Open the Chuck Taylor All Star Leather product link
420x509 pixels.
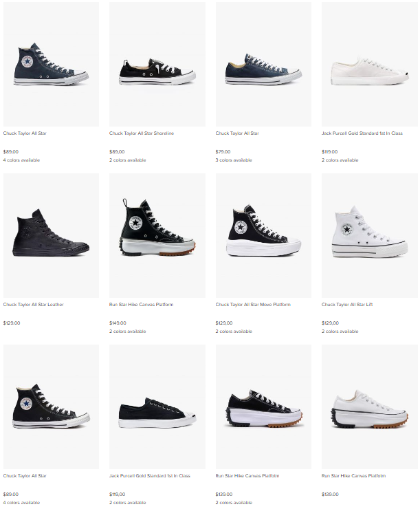pyautogui.click(x=34, y=305)
